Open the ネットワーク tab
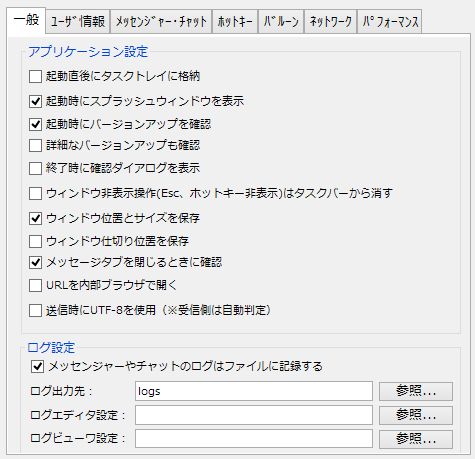The width and height of the screenshot is (475, 459). (x=330, y=22)
